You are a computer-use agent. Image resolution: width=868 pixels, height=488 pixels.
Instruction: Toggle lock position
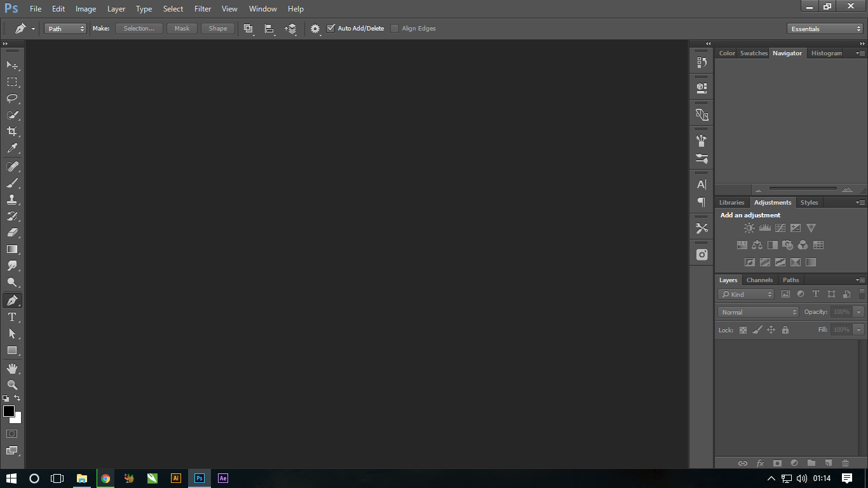(x=771, y=330)
